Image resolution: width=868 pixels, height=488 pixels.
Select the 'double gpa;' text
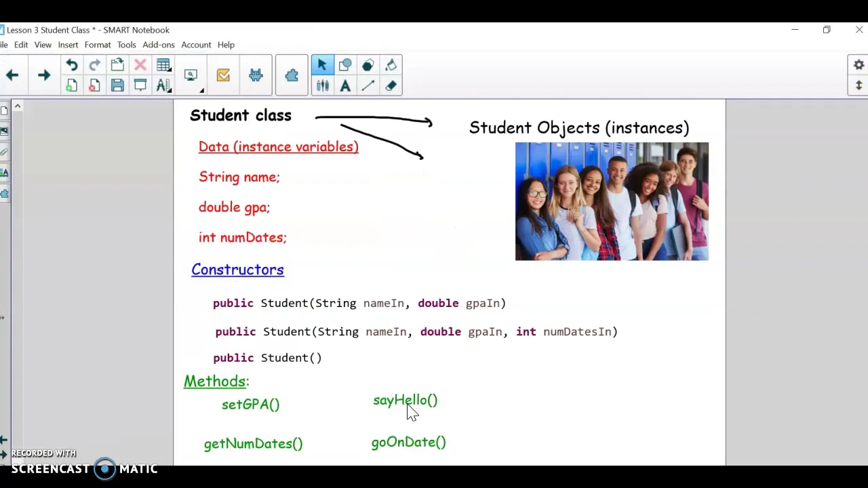coord(234,207)
